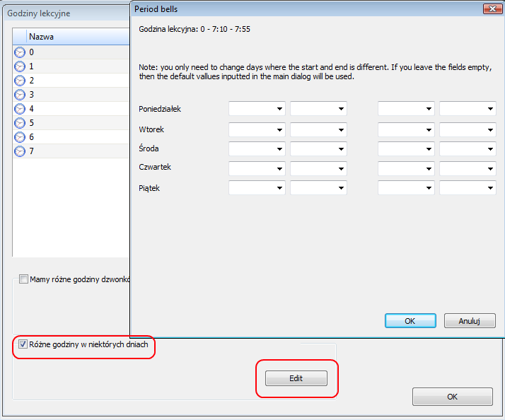The width and height of the screenshot is (505, 420).
Task: Open Czwartek first dropdown
Action: click(257, 168)
